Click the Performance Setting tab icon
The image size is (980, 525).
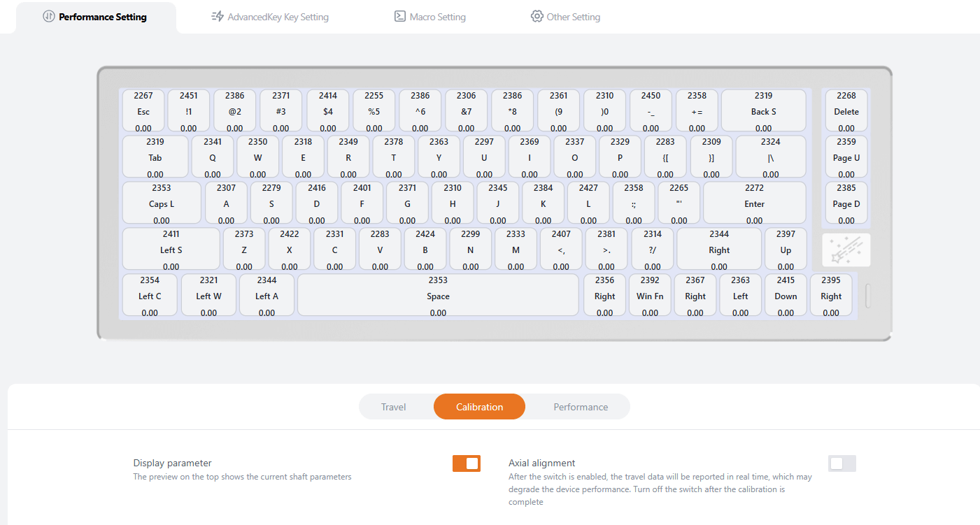(48, 17)
